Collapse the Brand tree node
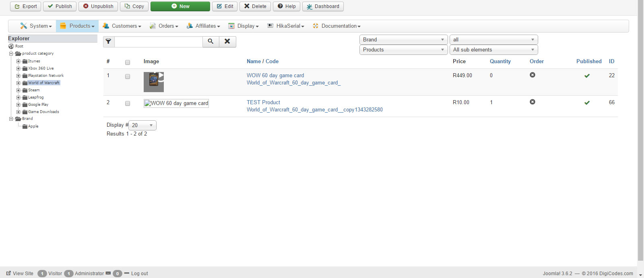This screenshot has width=644, height=278. [11, 119]
